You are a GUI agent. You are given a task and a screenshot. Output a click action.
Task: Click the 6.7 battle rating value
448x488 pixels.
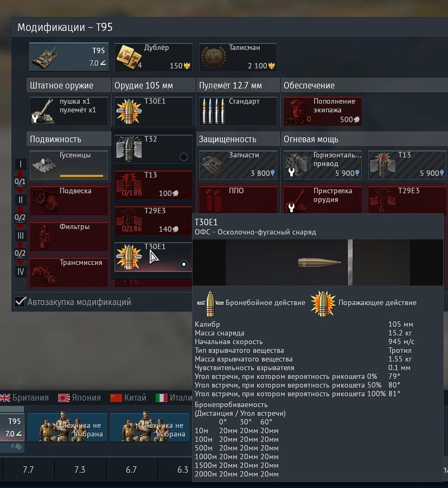click(131, 470)
